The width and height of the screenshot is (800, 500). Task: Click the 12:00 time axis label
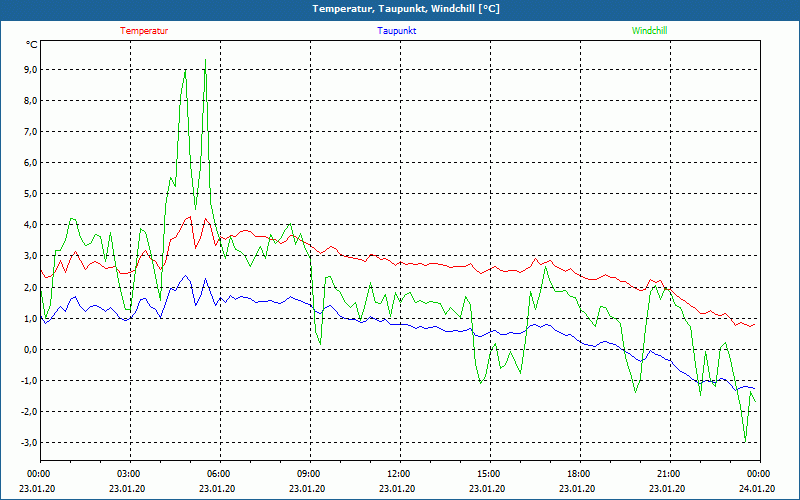click(x=400, y=473)
